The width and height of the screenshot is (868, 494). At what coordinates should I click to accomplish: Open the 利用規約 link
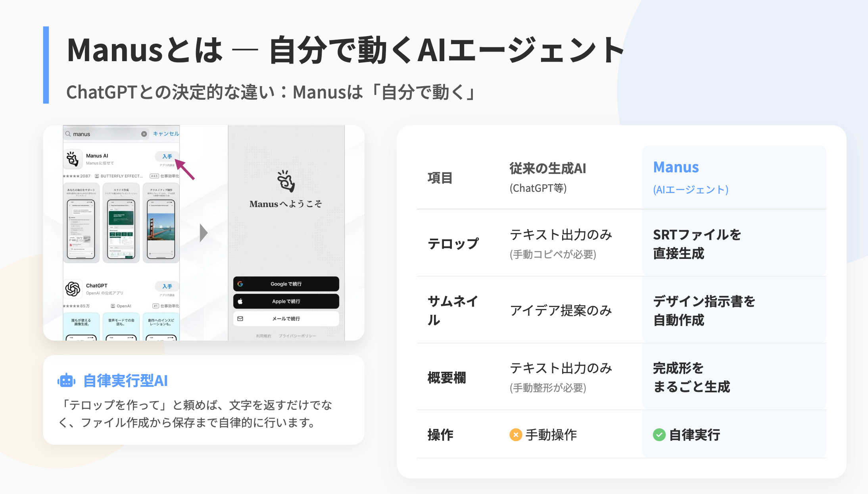click(263, 336)
